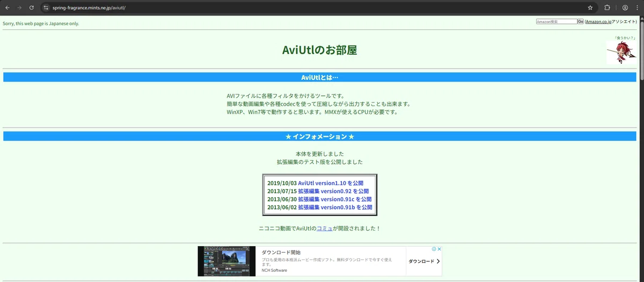Open the 拡張編集 version0.91b link

(335, 207)
